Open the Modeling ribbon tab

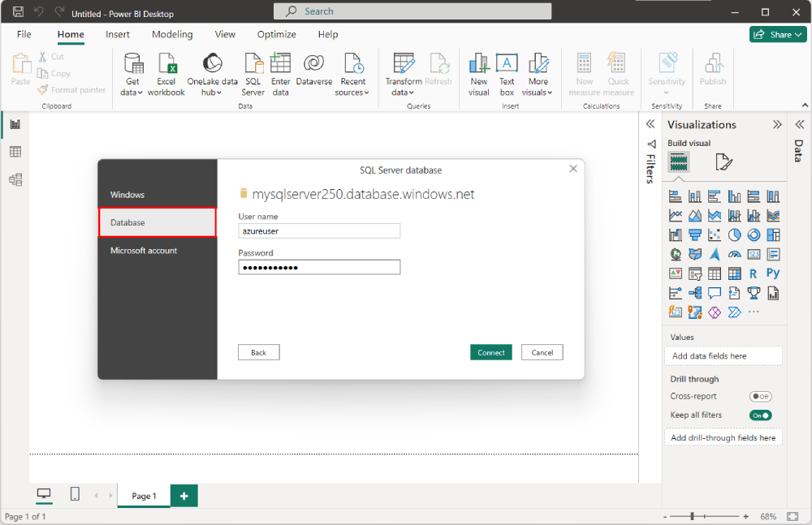point(172,34)
